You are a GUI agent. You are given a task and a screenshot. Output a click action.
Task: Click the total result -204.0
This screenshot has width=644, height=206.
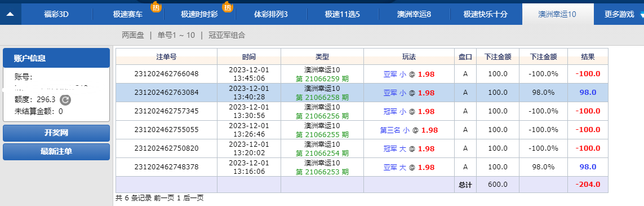coord(588,185)
